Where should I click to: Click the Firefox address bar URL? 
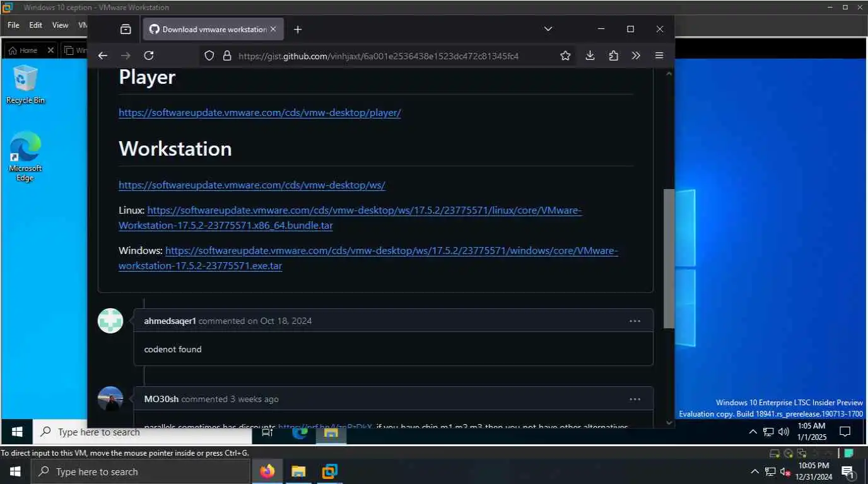click(x=378, y=56)
